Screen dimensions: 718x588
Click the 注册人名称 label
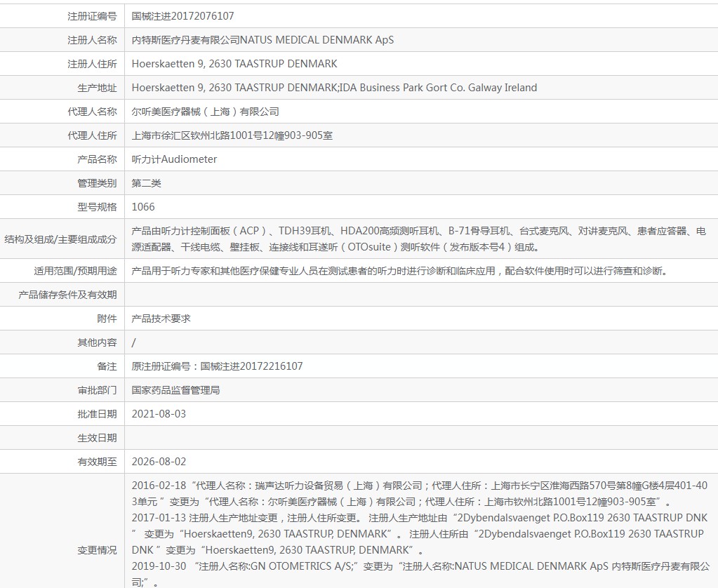point(92,40)
